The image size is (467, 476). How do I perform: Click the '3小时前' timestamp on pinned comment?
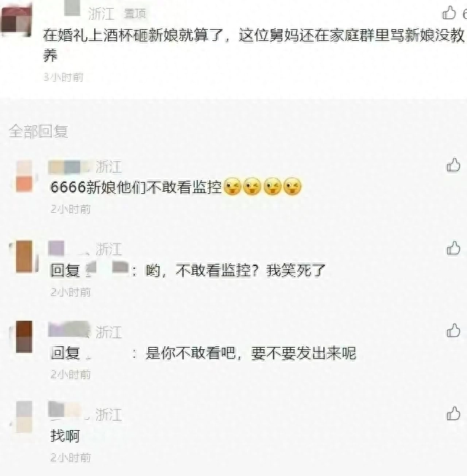pos(63,77)
